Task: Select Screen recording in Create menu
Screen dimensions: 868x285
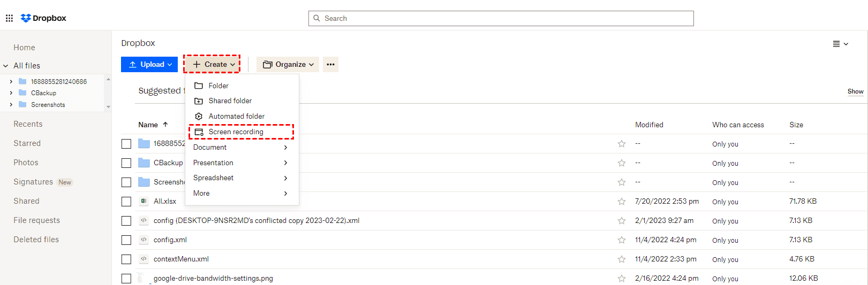Action: 241,132
